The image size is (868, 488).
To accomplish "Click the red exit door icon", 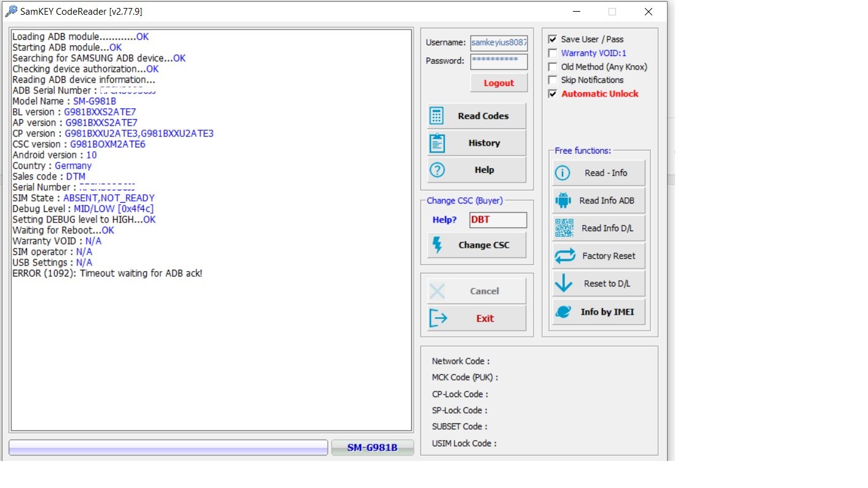I will [x=438, y=318].
